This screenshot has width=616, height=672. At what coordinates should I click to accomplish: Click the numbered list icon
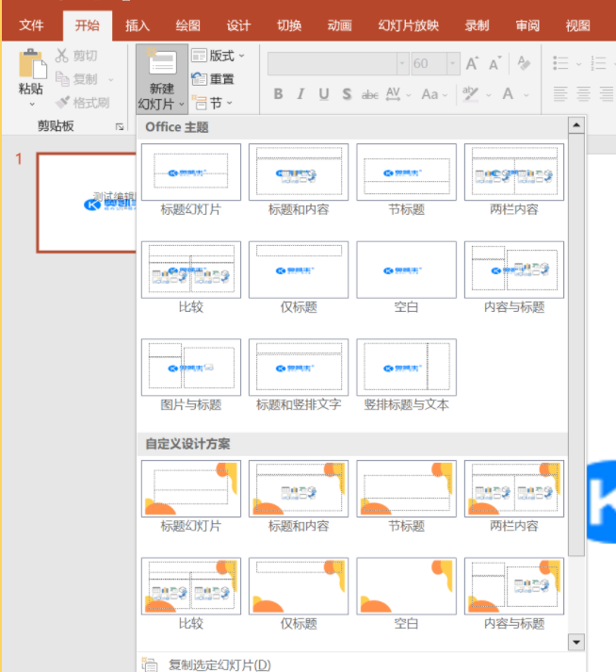tap(598, 63)
